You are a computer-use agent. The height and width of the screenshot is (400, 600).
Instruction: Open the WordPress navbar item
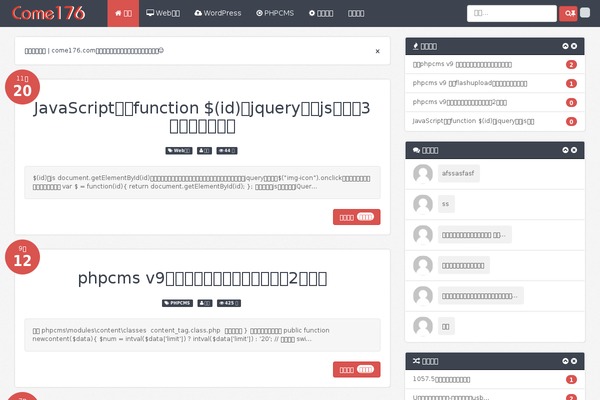218,13
